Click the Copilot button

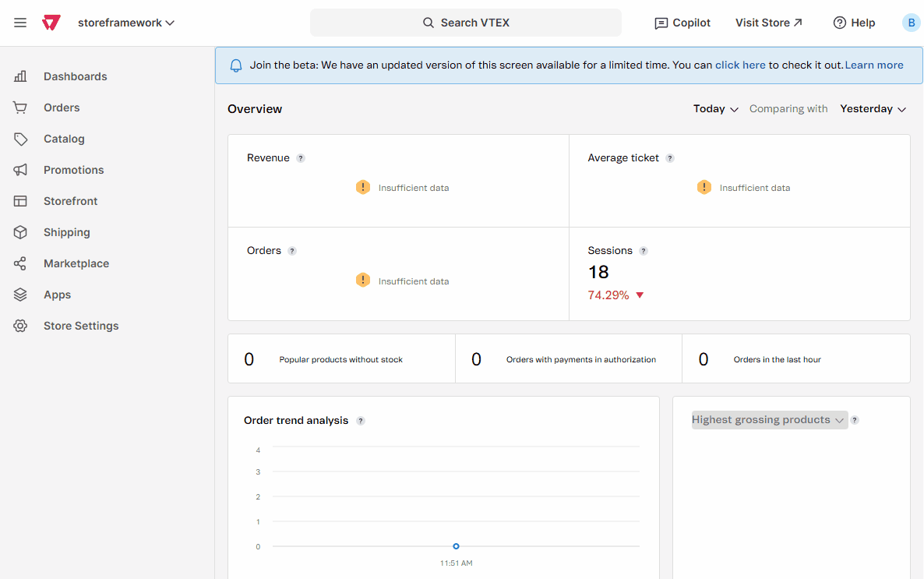click(682, 23)
